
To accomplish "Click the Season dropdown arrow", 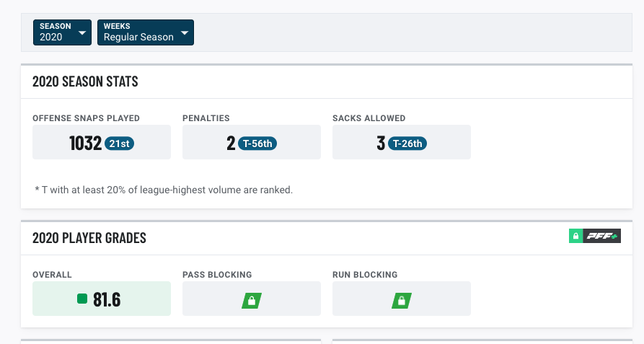I will click(82, 33).
